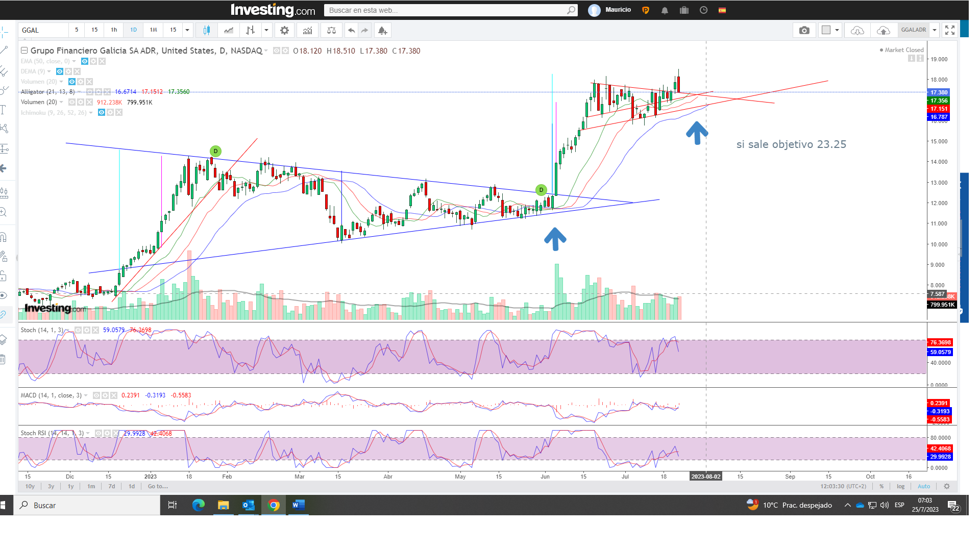Show the hidden Ichimoku indicator
This screenshot has width=980, height=551.
(x=102, y=112)
